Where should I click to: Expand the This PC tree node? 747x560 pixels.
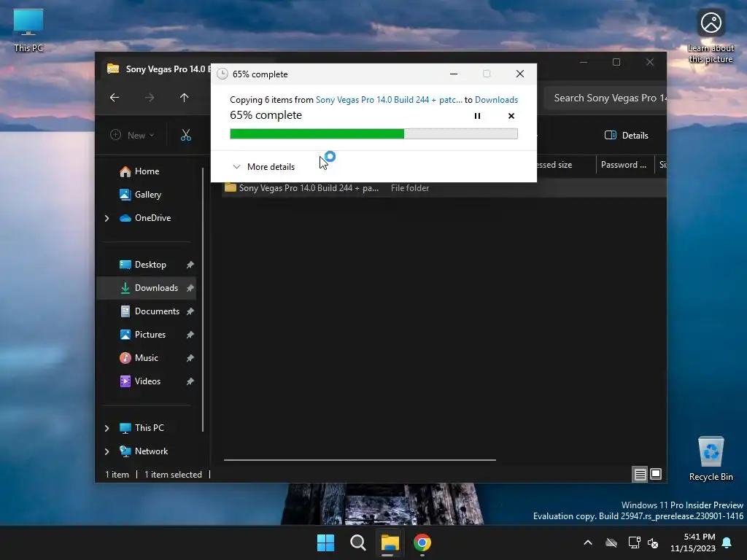coord(107,428)
